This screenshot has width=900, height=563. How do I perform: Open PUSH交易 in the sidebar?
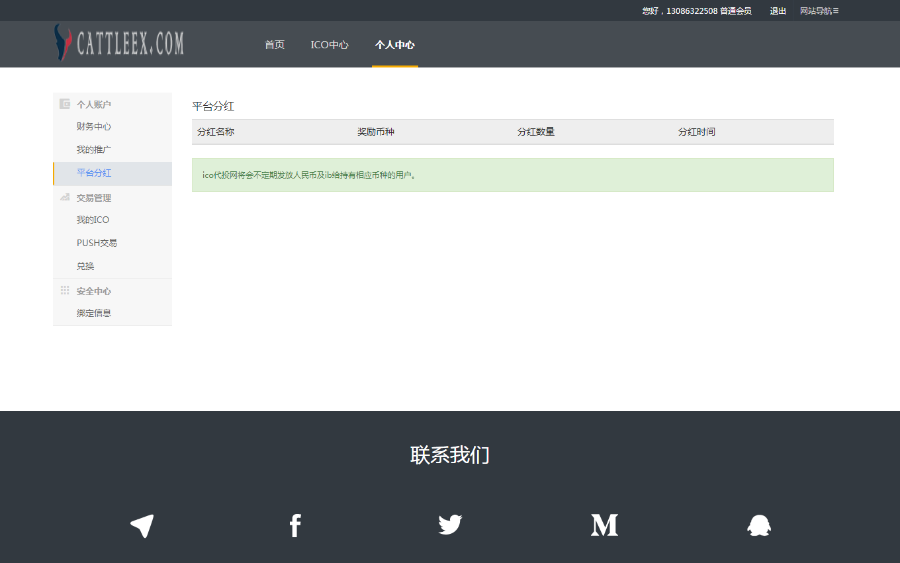96,243
